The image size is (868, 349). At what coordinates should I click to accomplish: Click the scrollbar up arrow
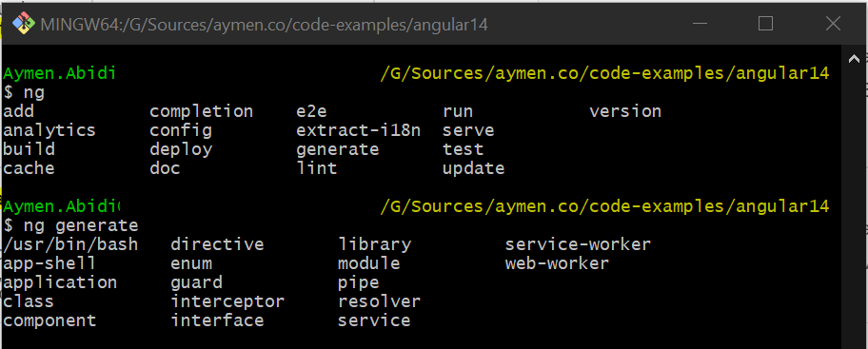point(854,59)
